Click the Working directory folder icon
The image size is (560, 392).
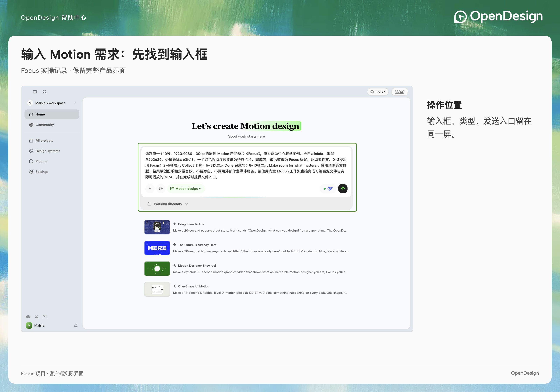coord(149,204)
